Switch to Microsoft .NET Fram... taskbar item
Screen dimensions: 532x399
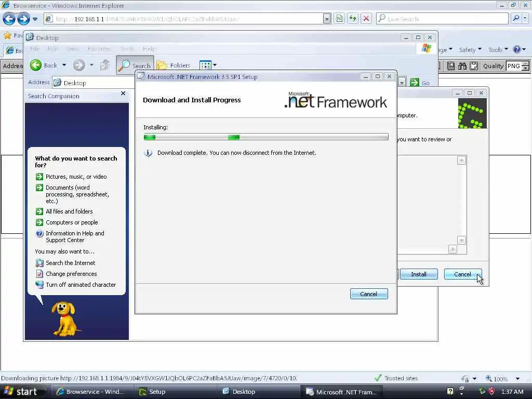click(342, 392)
